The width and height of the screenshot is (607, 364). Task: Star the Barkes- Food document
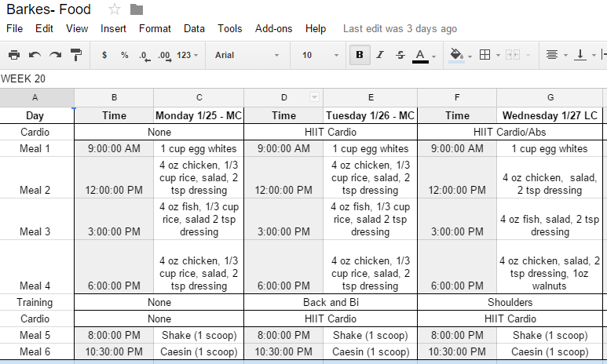pyautogui.click(x=114, y=9)
